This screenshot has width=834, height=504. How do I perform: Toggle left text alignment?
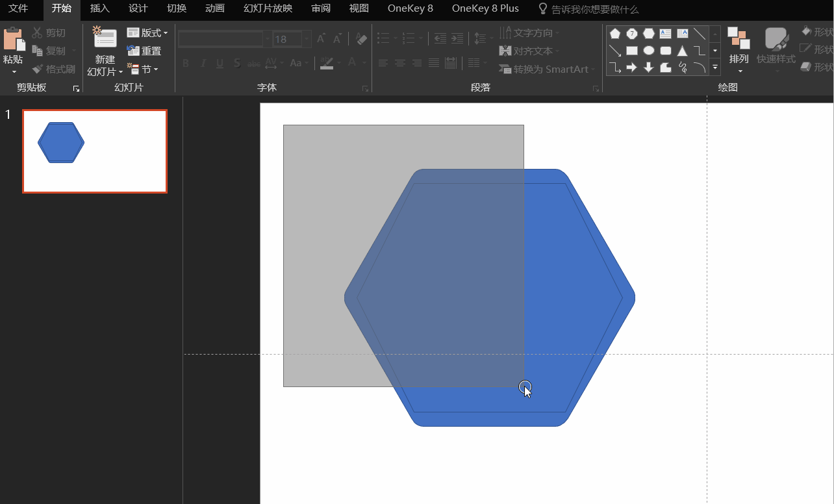383,63
